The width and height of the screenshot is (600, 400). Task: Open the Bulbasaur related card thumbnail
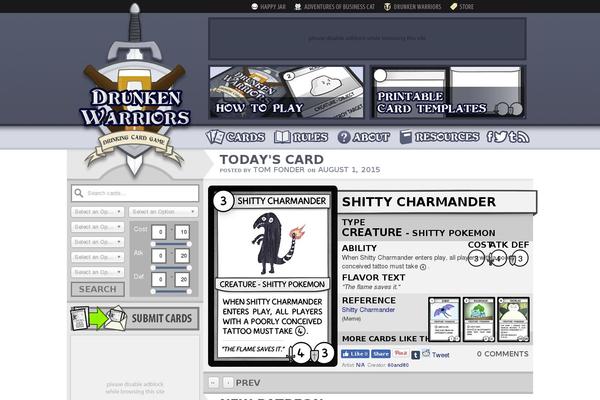point(479,319)
